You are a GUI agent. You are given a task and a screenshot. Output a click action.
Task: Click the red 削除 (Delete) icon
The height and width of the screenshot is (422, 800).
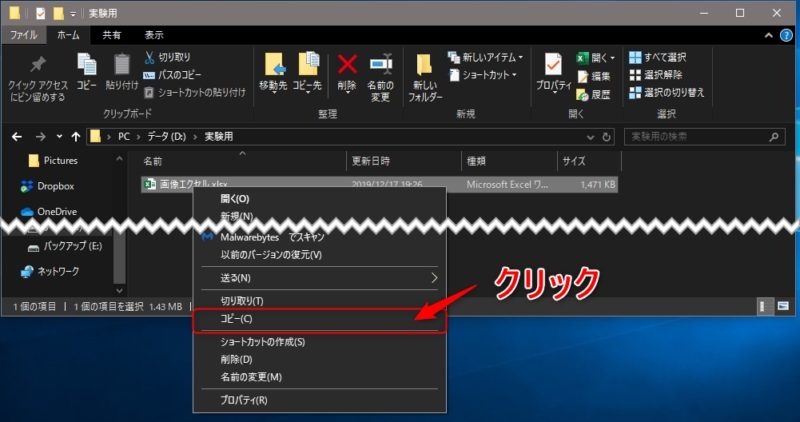[x=347, y=65]
